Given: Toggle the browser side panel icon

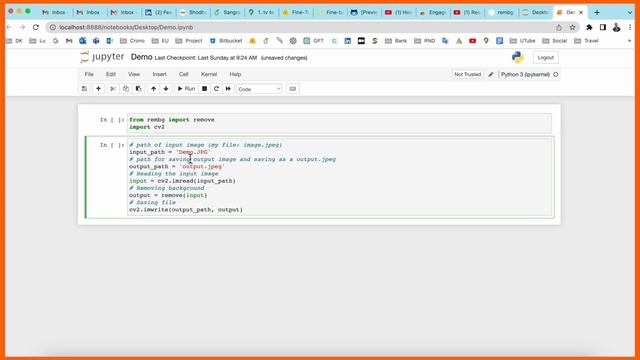Looking at the screenshot, I should tap(603, 27).
